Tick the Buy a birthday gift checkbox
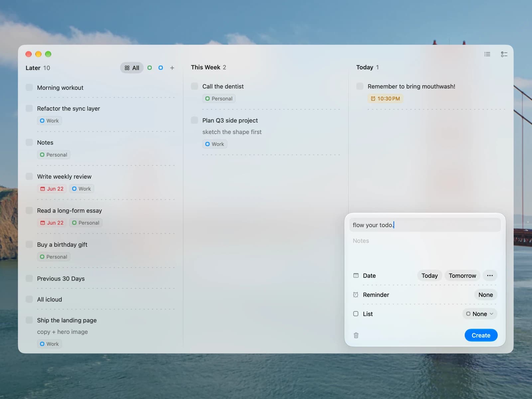 click(x=29, y=244)
